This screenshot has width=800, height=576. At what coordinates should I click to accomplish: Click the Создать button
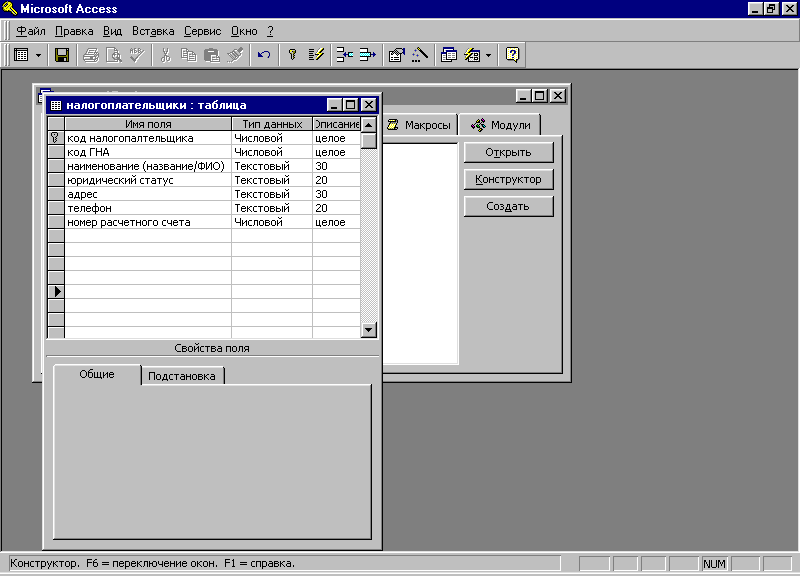[508, 206]
